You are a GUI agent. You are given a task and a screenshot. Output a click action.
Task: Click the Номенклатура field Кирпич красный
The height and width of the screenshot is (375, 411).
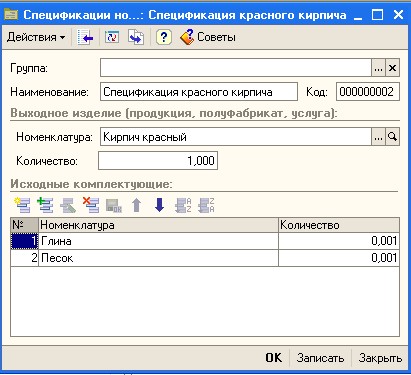coord(236,137)
